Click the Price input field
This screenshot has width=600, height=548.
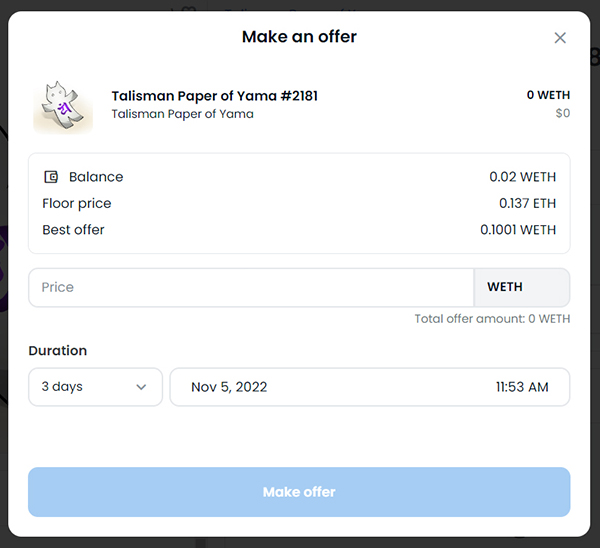(x=251, y=287)
